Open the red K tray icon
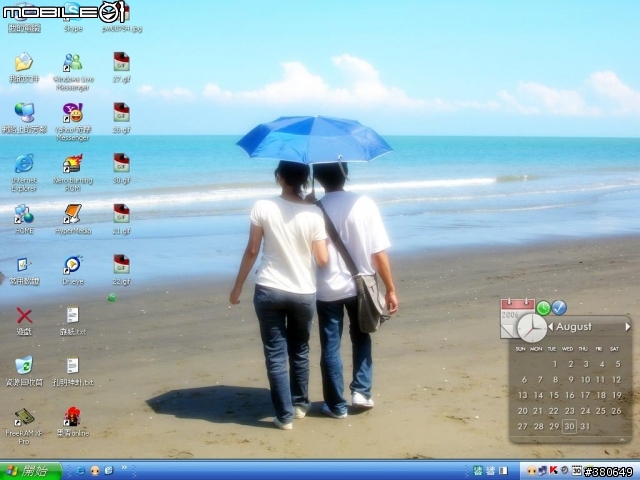The image size is (640, 480). coord(553,470)
